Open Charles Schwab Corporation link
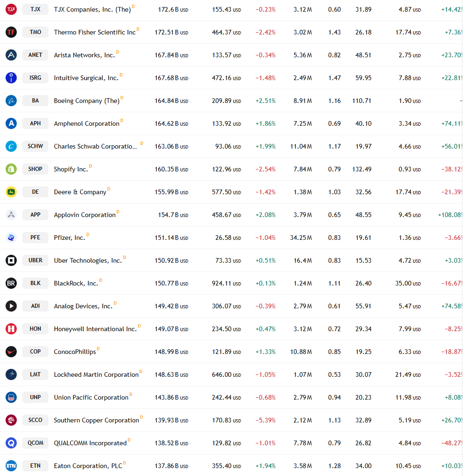This screenshot has width=463, height=476. 95,146
